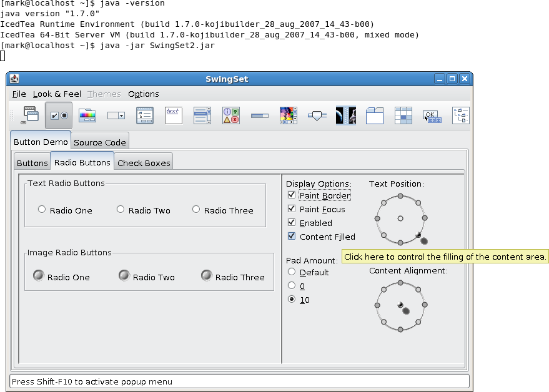The image size is (549, 392).
Task: Toggle the Paint Focus checkbox
Action: click(x=292, y=208)
